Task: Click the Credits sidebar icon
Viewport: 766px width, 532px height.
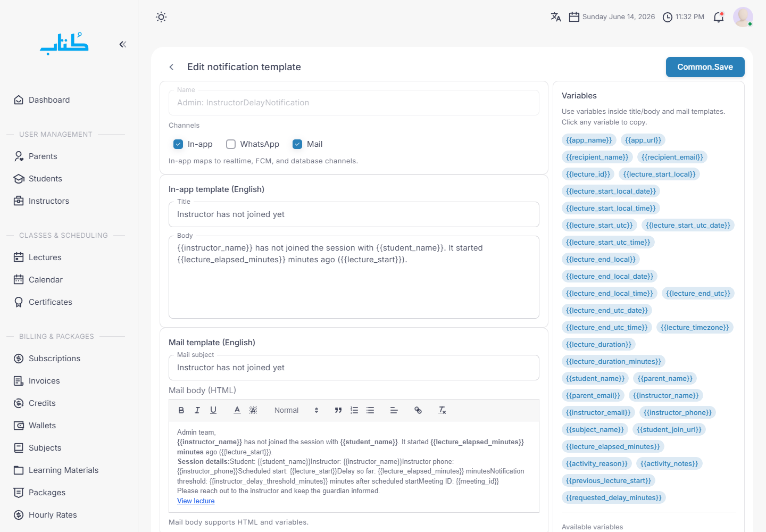Action: pos(19,403)
